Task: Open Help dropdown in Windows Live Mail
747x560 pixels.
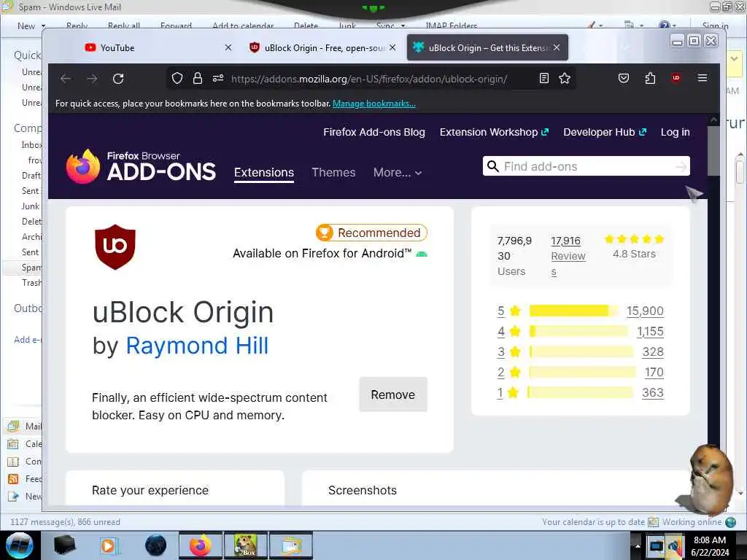Action: 667,26
